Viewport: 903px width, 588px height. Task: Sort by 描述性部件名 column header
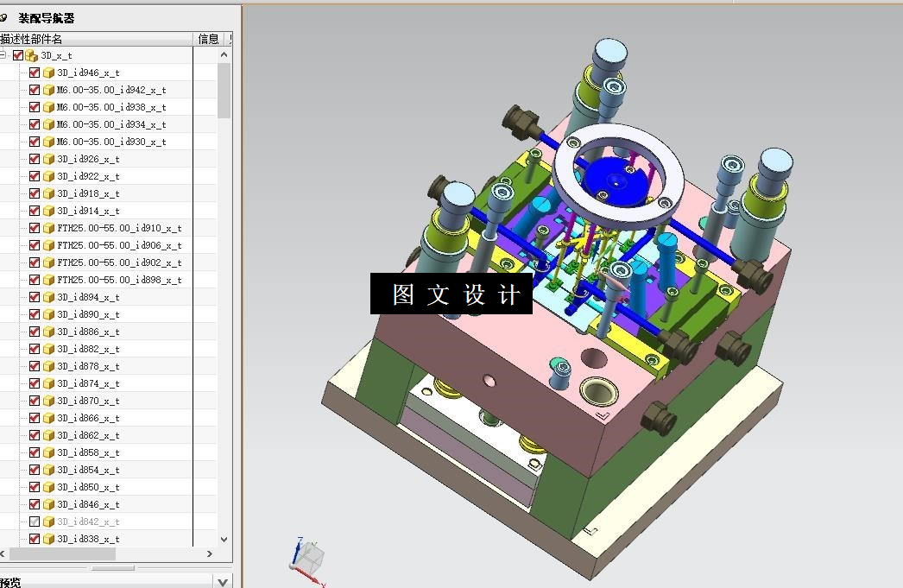tap(96, 39)
